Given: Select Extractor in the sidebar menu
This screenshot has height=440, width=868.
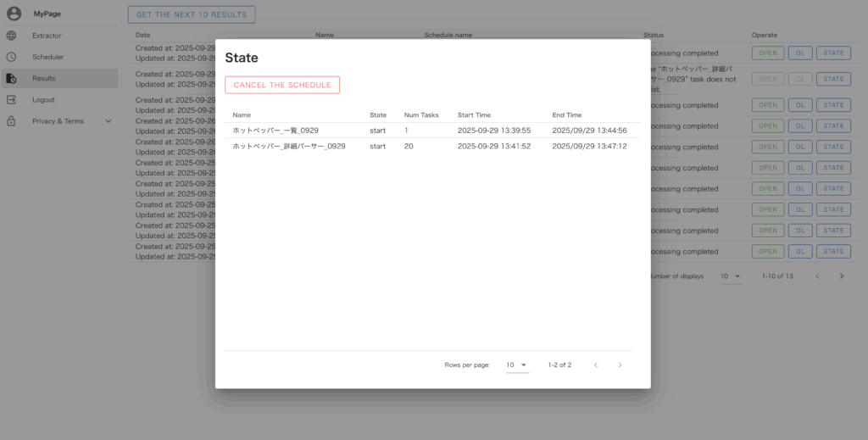Looking at the screenshot, I should point(47,36).
